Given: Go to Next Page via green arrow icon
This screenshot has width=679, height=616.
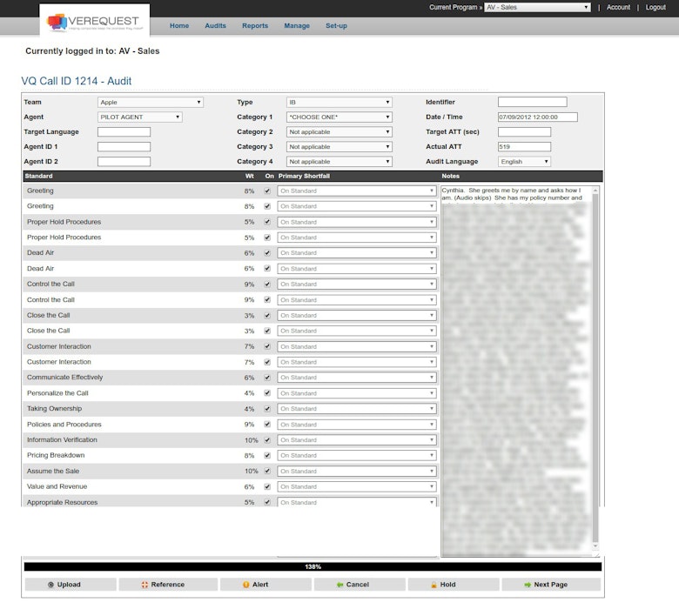Looking at the screenshot, I should coord(528,585).
